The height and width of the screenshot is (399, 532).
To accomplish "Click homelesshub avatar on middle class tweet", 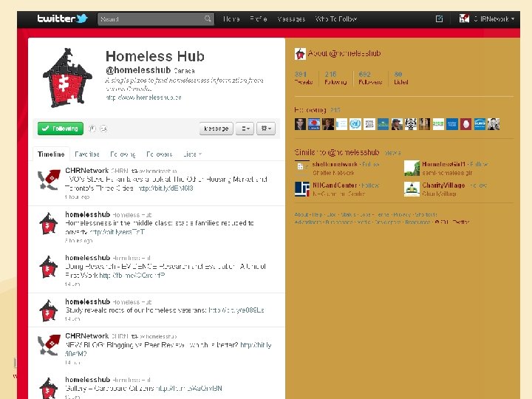I will 49,224.
